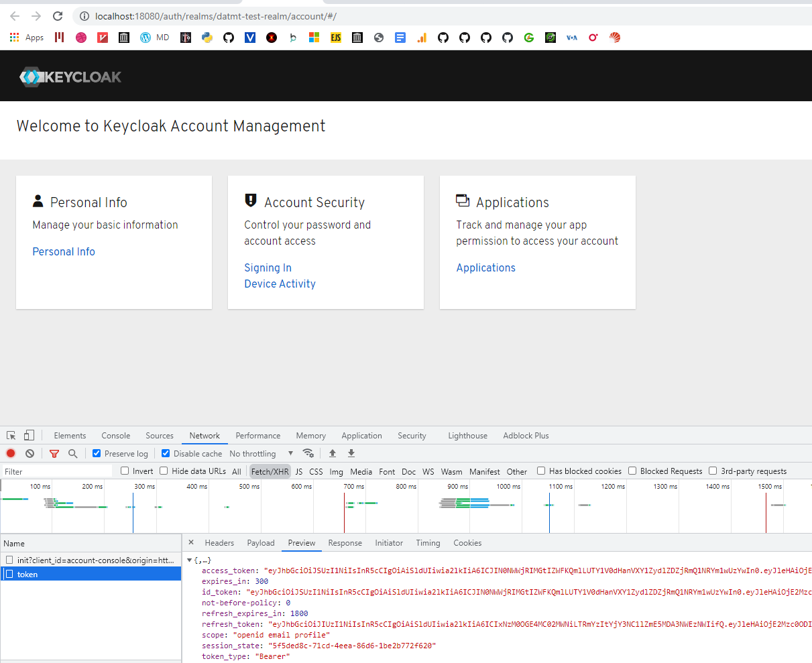The height and width of the screenshot is (663, 812).
Task: Open network conditions wifi-gear icon
Action: pyautogui.click(x=308, y=453)
